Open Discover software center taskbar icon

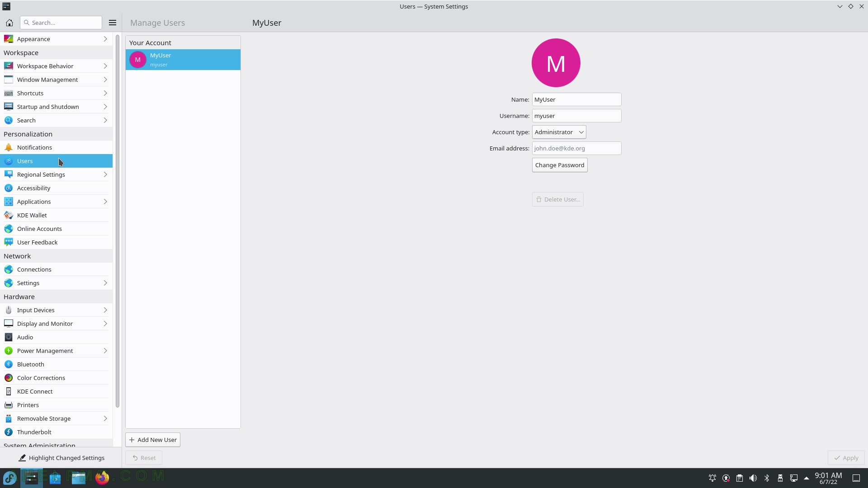(x=55, y=478)
